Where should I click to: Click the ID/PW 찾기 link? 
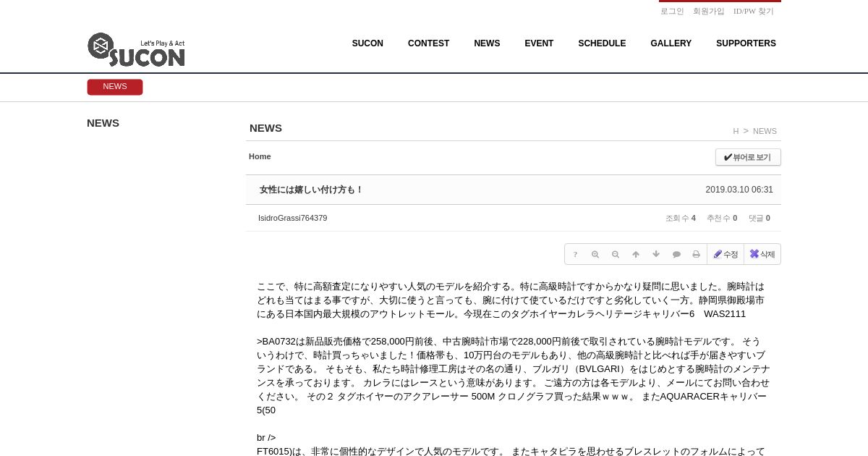[754, 11]
